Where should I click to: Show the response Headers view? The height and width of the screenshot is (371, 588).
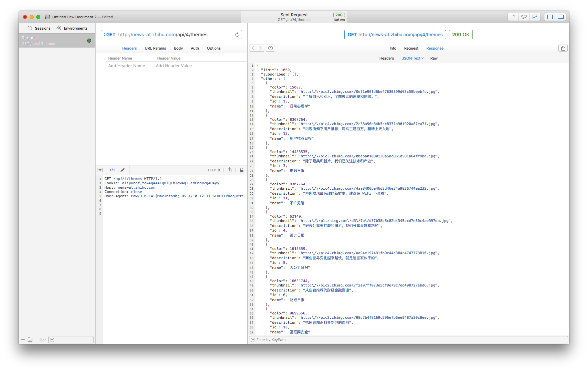pos(387,58)
